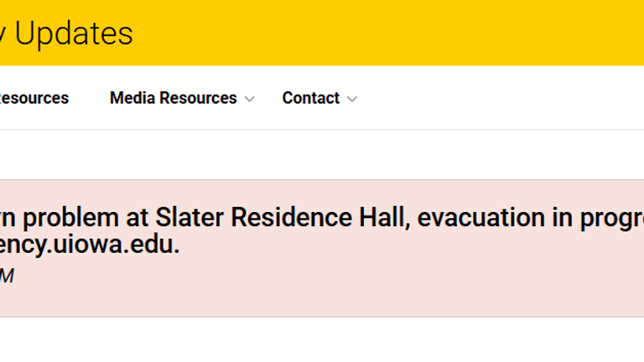This screenshot has height=362, width=644.
Task: Click empty navigation bar area right of Contact
Action: [503, 98]
